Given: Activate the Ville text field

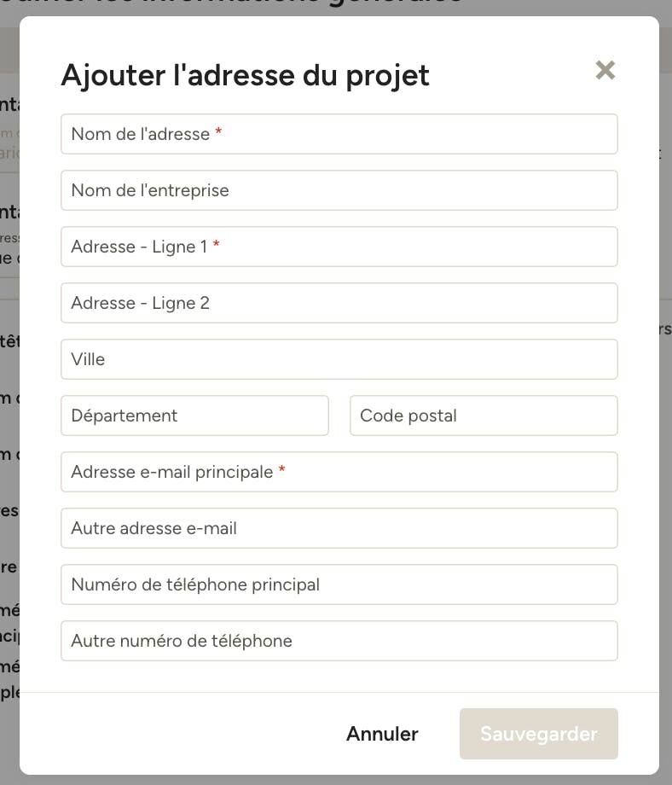Looking at the screenshot, I should click(339, 359).
